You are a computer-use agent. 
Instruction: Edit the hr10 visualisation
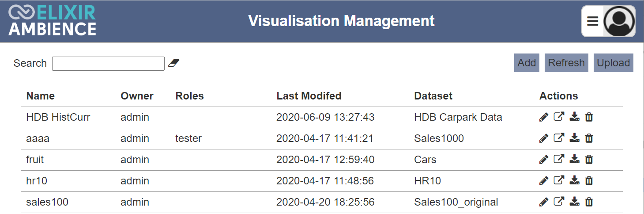(544, 181)
